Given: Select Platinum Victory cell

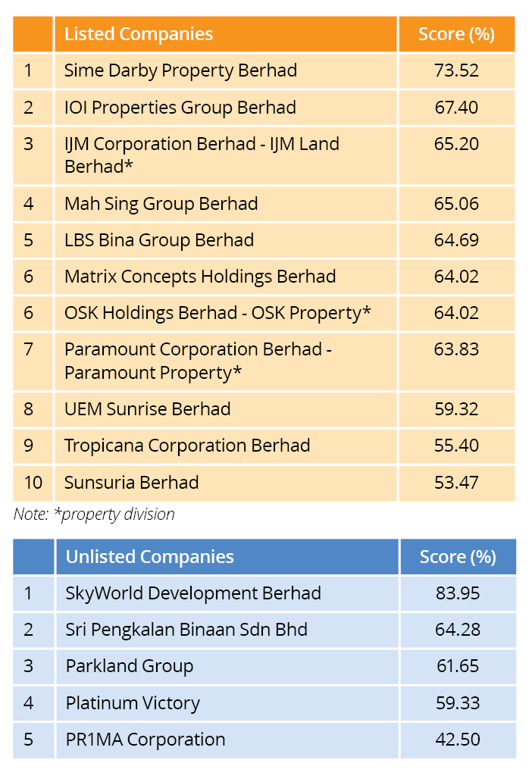Looking at the screenshot, I should 133,703.
